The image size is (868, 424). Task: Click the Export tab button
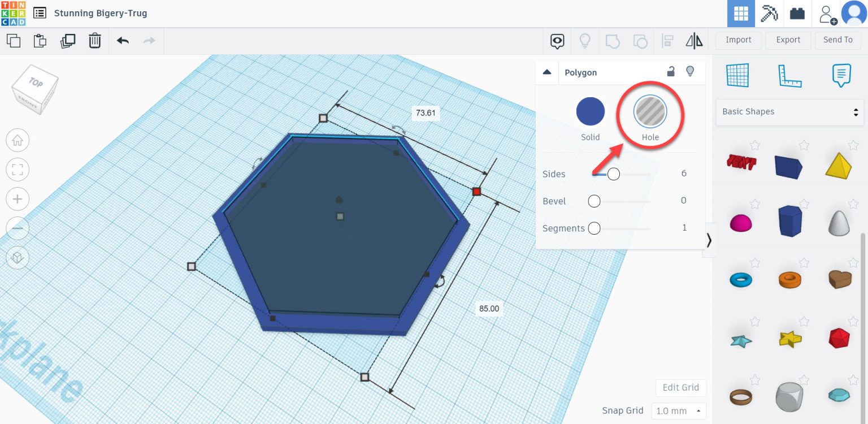coord(788,40)
